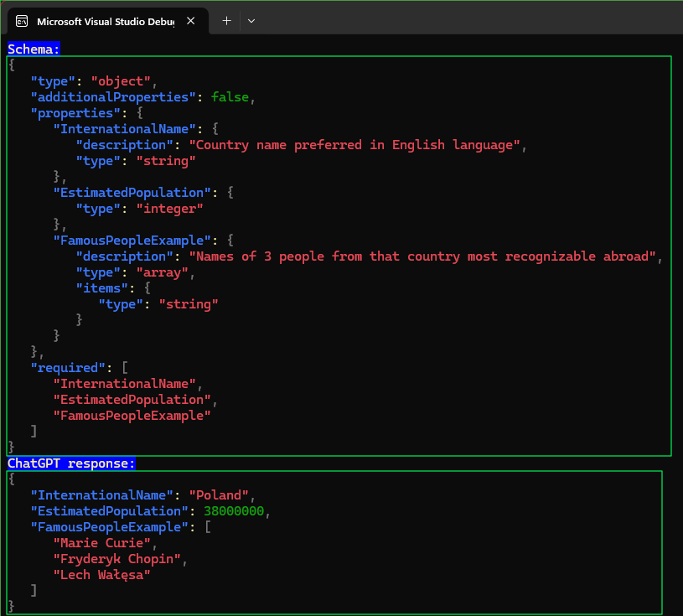Screen dimensions: 683x616
Task: Click "EstimatedPopulation" in the required list
Action: pos(132,400)
